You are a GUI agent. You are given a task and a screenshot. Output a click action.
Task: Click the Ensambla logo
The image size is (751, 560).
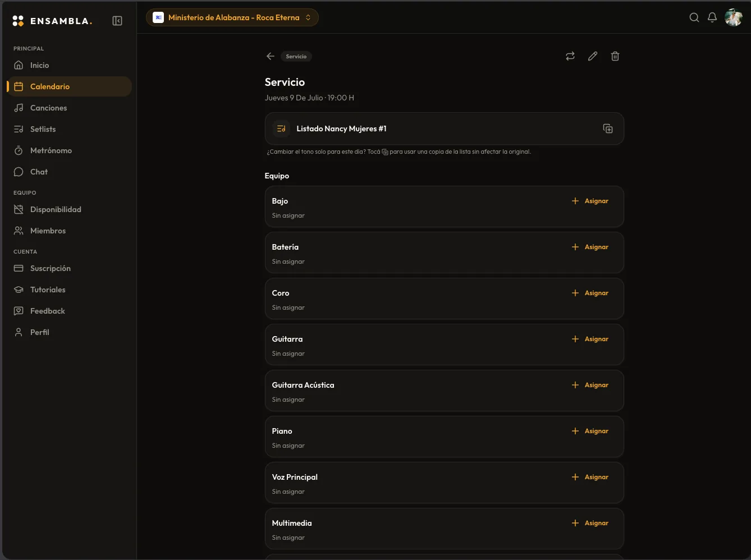pyautogui.click(x=52, y=21)
